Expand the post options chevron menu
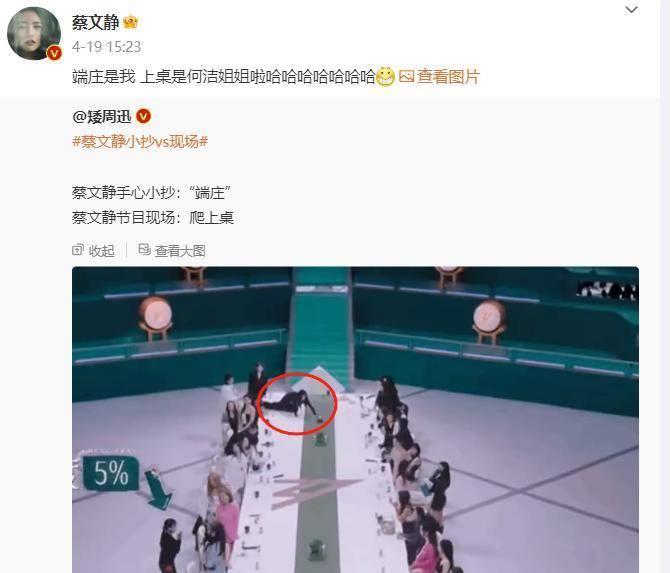Viewport: 670px width, 573px height. click(631, 9)
